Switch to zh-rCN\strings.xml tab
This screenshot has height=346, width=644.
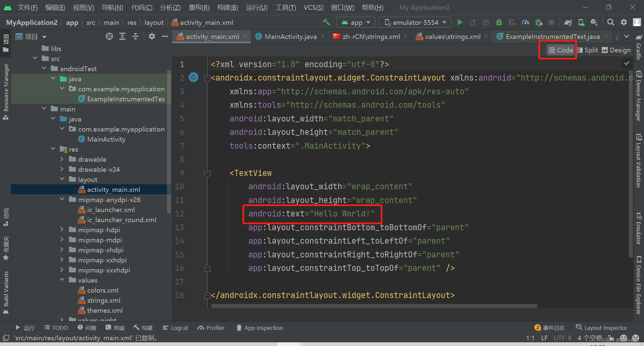coord(371,37)
